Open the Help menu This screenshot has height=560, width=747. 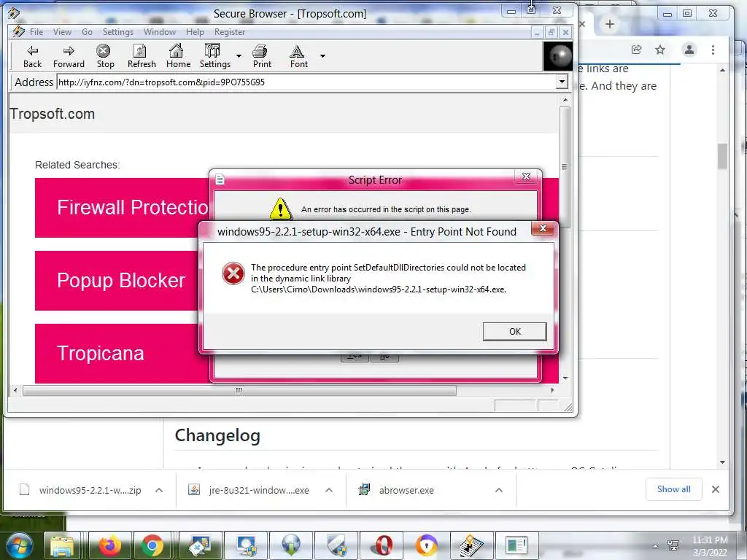(x=195, y=32)
